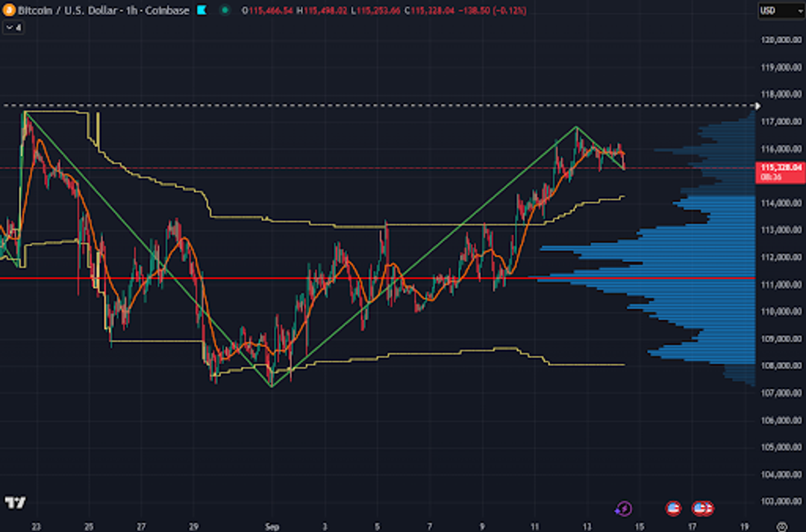Open the chart settings gear in the time axis corner
The height and width of the screenshot is (532, 806).
[781, 526]
